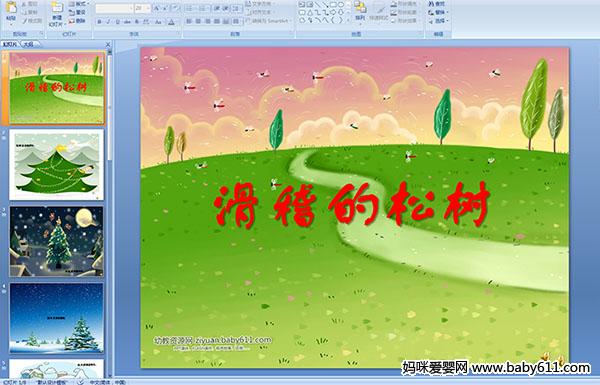Select the green Christmas tree slide thumbnail
The width and height of the screenshot is (600, 385).
tap(57, 164)
